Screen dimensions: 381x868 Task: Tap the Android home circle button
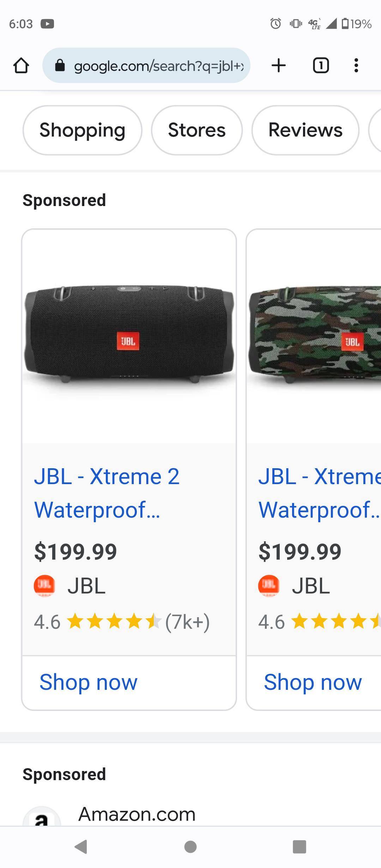[x=190, y=846]
